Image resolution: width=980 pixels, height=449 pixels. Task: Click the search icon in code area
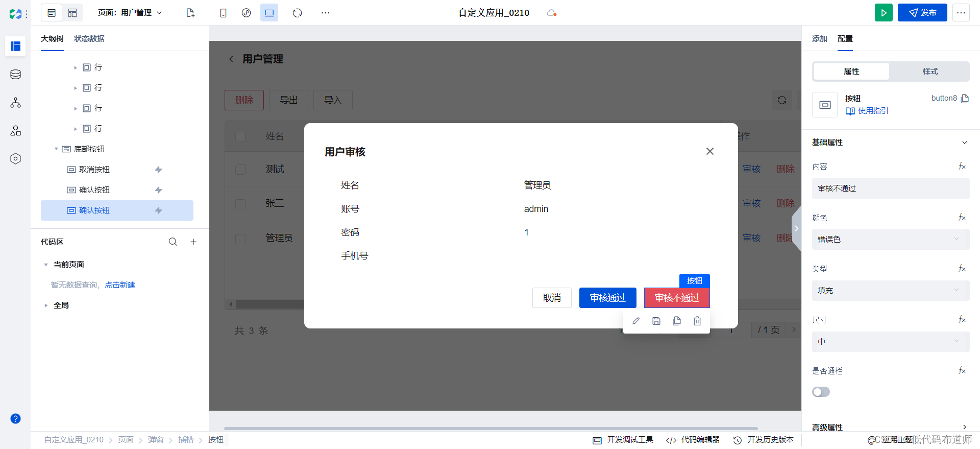coord(173,242)
